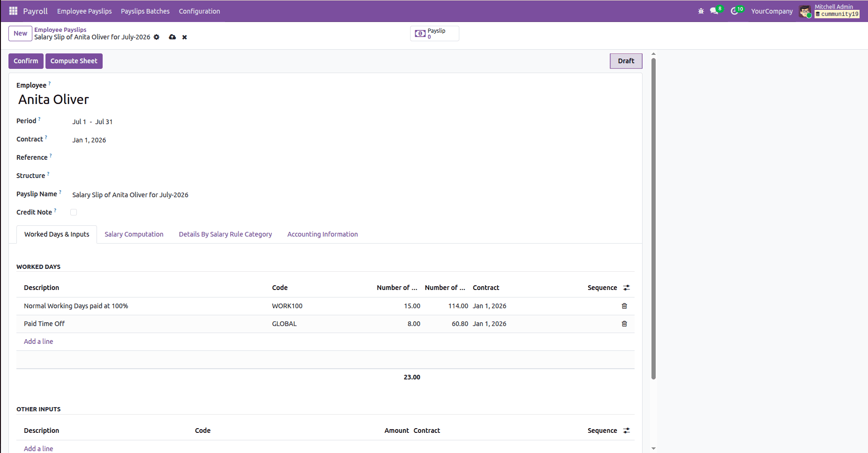Open column options for Other Inputs table
Image resolution: width=868 pixels, height=453 pixels.
click(627, 431)
